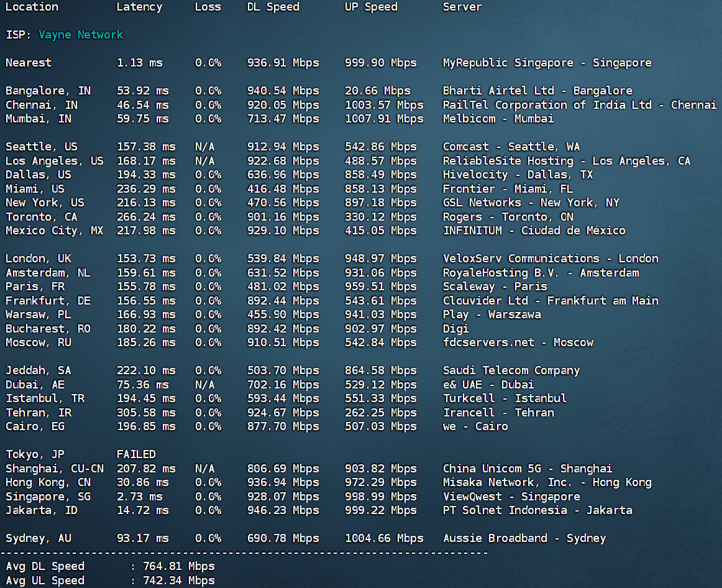Click Bangalore upload speed "20.66 Mbps"
Screen dimensions: 722x588
(378, 91)
